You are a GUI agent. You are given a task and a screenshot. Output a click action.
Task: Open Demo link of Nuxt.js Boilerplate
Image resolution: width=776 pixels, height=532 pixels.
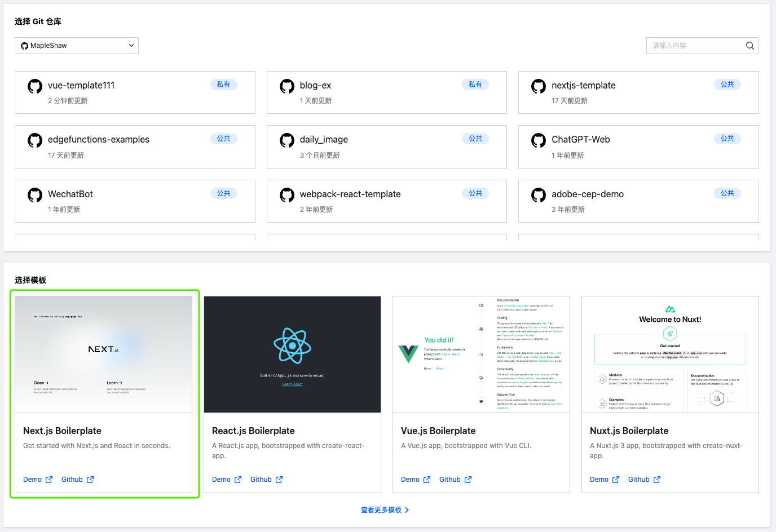pyautogui.click(x=599, y=480)
